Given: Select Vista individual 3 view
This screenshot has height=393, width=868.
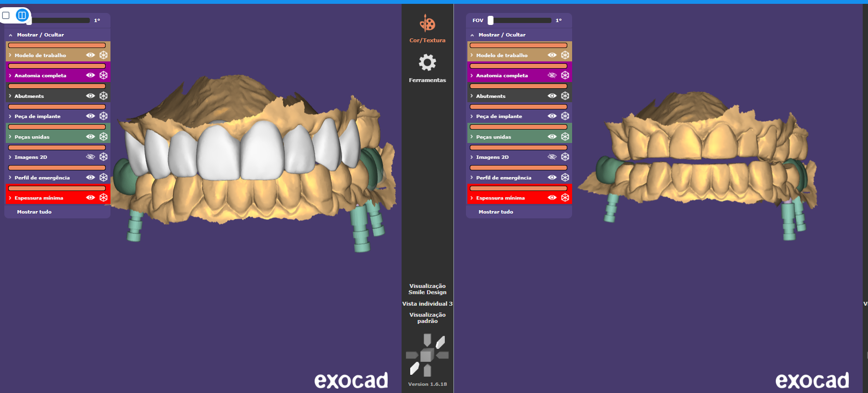Looking at the screenshot, I should pyautogui.click(x=427, y=304).
